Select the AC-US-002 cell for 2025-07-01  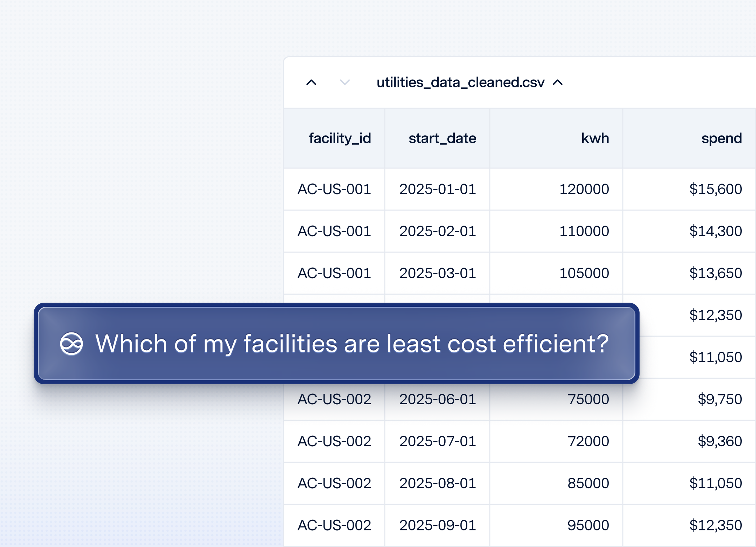pos(334,441)
